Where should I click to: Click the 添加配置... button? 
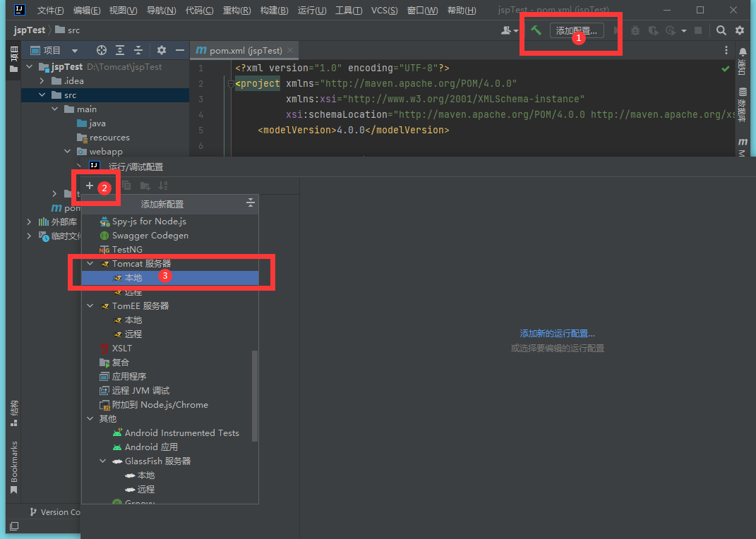[x=576, y=30]
